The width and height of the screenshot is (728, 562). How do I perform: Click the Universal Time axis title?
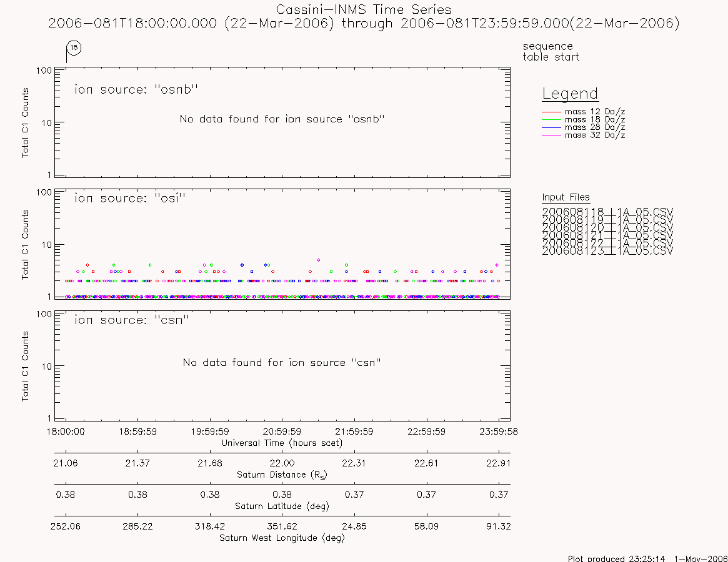coord(282,443)
